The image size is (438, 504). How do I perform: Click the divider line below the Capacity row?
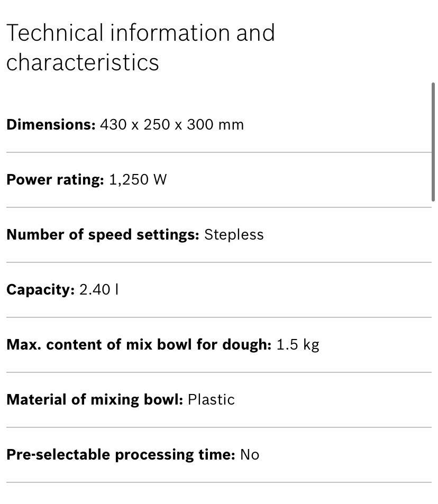click(x=219, y=317)
